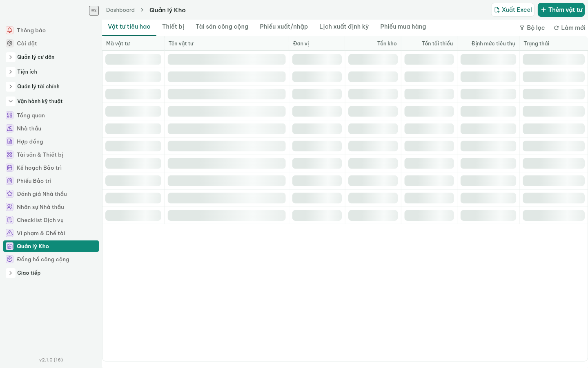Expand the Giao tiếp section
Screen dimensions: 588x368
coord(11,273)
